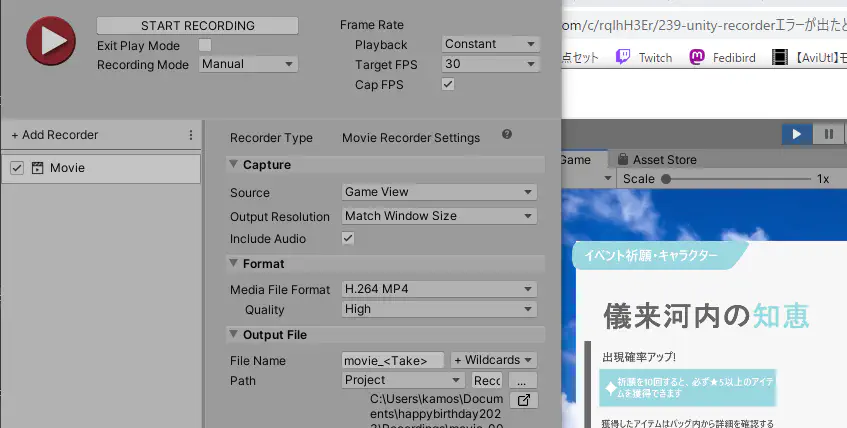Uncheck the Cap FPS checkbox

click(x=448, y=84)
